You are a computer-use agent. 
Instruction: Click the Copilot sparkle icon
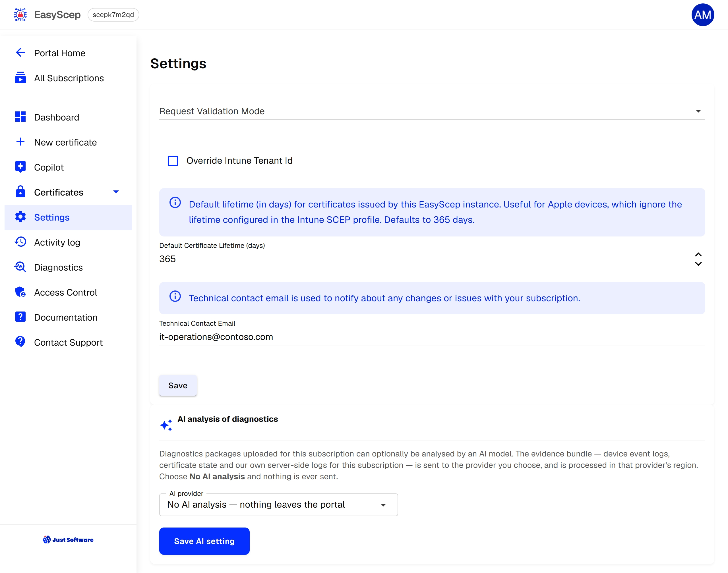[20, 167]
